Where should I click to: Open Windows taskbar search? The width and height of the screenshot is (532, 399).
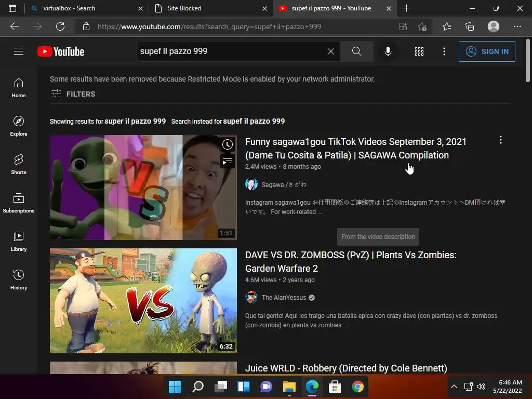pos(198,387)
